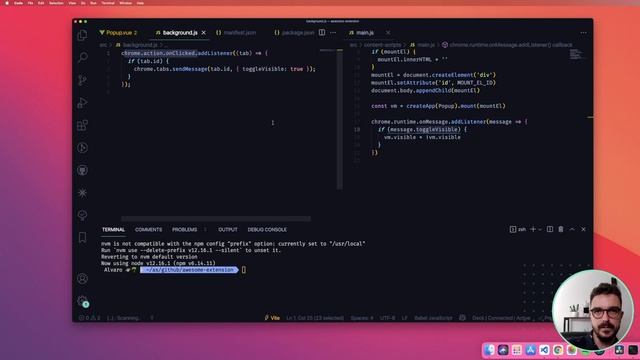This screenshot has width=640, height=360.
Task: Open more actions for right editor group
Action: point(584,33)
